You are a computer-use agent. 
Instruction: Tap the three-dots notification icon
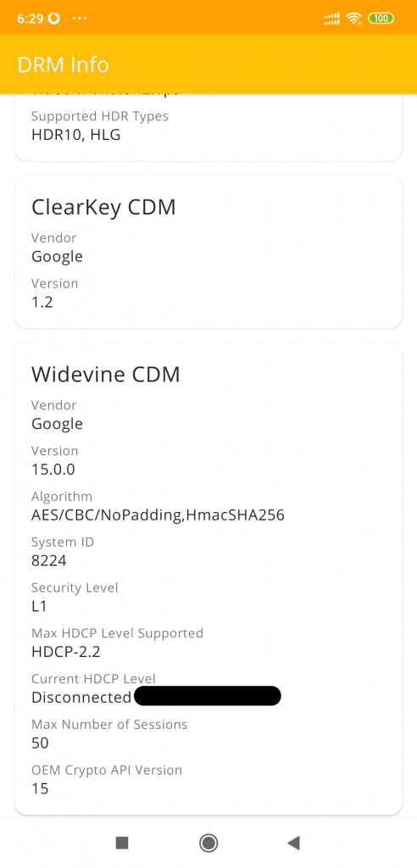tap(80, 19)
